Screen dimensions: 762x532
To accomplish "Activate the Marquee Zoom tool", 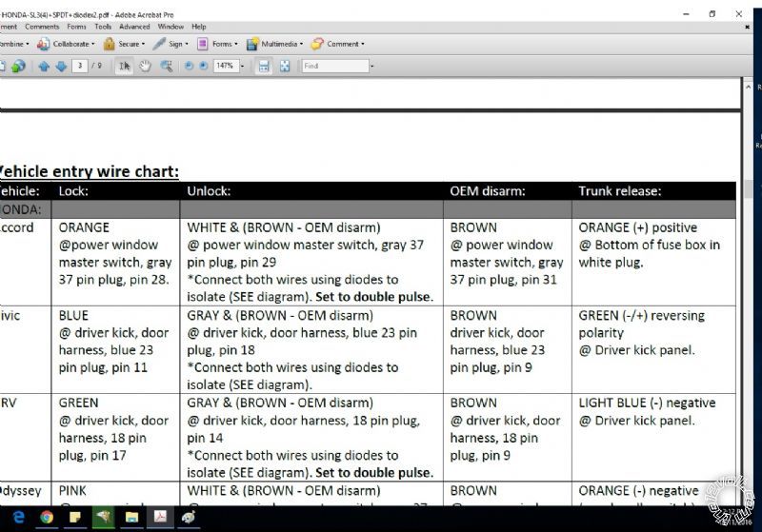I will pos(167,66).
